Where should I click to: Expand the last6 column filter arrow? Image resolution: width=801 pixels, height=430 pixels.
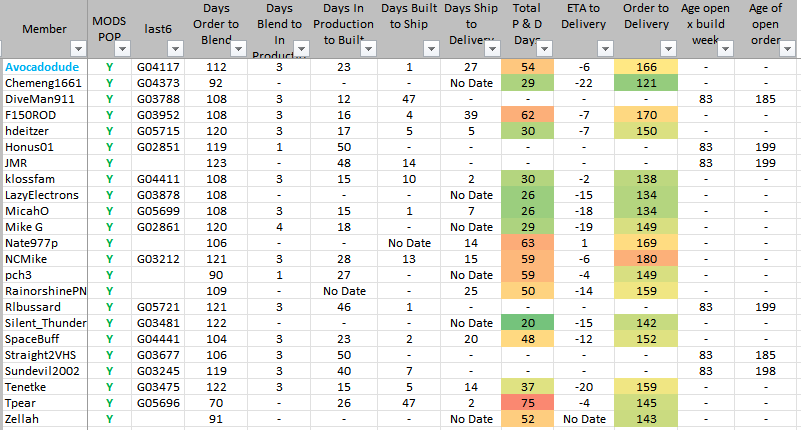click(x=176, y=48)
